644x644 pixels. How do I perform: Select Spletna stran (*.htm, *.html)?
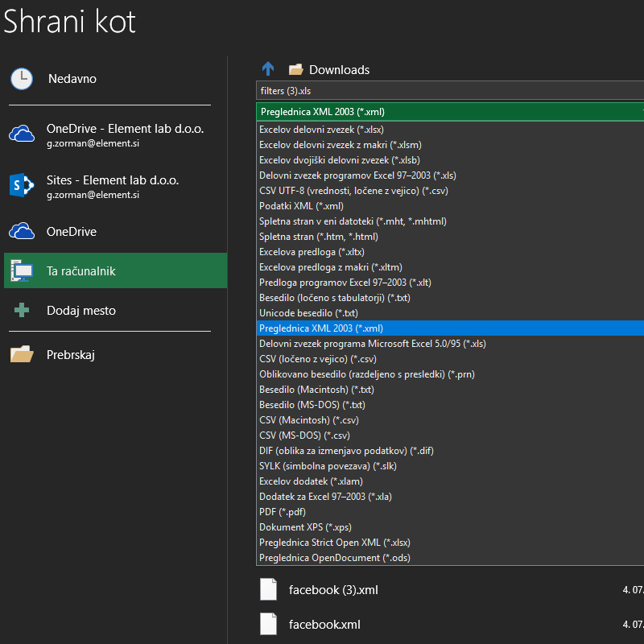point(450,237)
